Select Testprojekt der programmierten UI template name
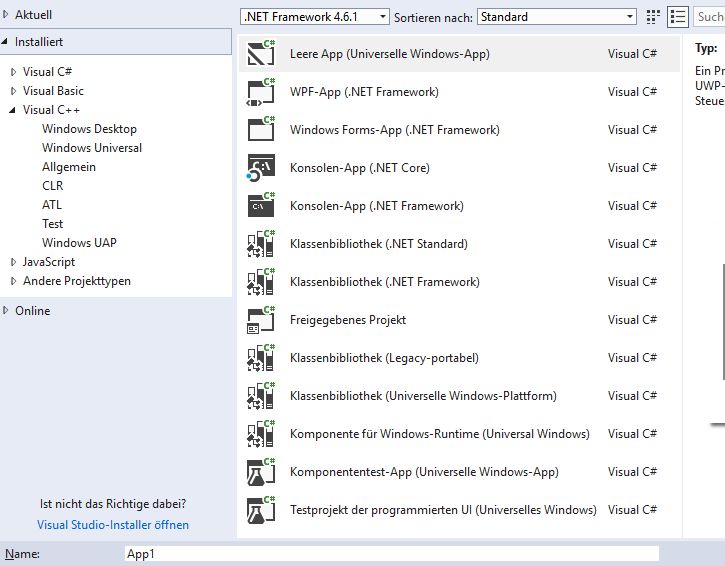The image size is (725, 566). tap(443, 510)
